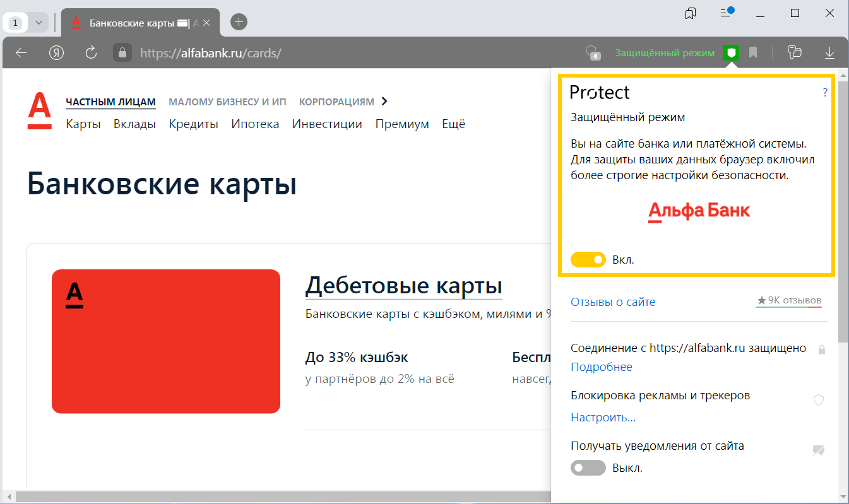Select the Малому бизнесу и ИП tab

coord(227,102)
